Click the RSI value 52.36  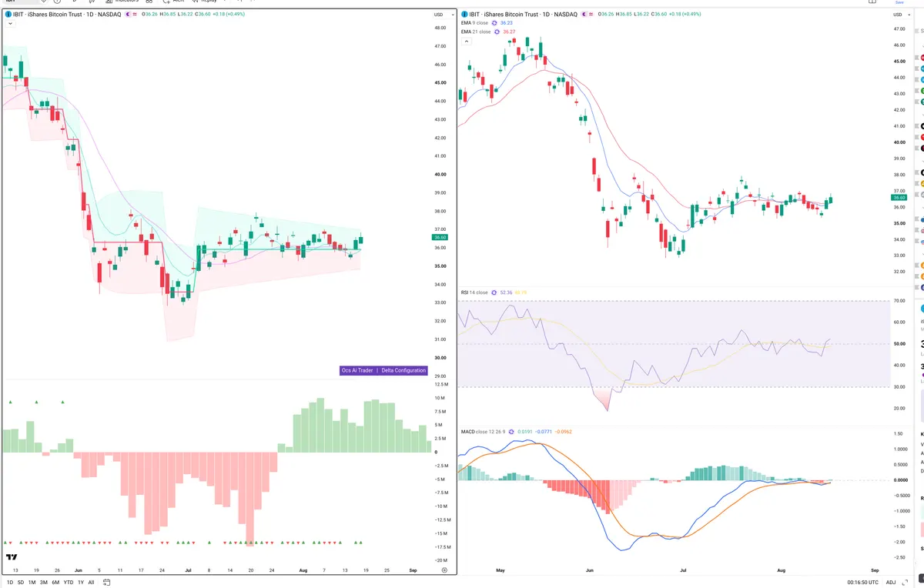pos(506,292)
